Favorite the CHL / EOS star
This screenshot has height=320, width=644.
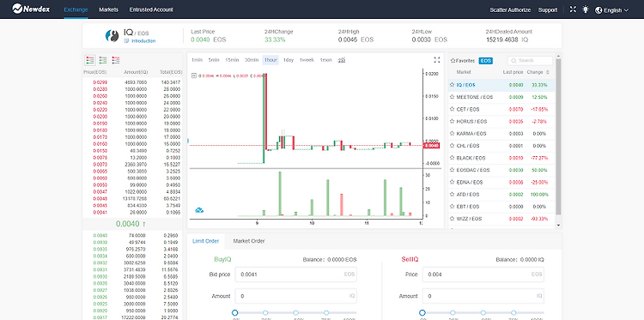pos(453,146)
